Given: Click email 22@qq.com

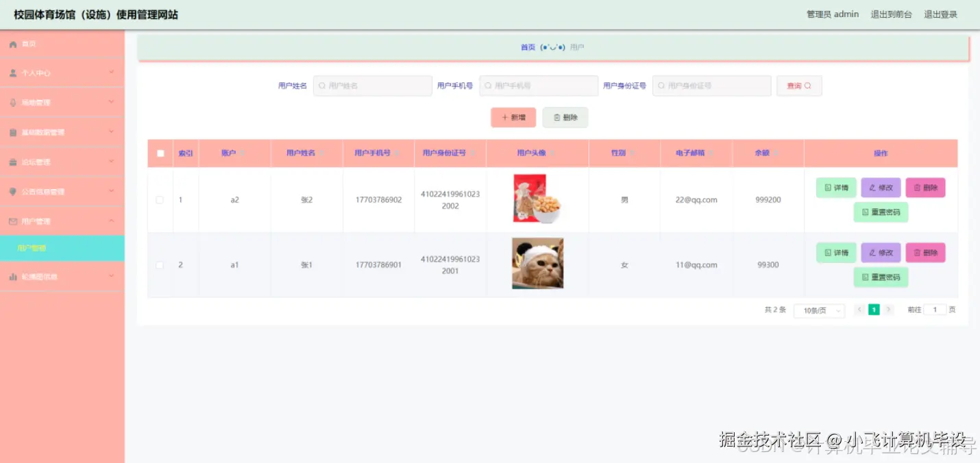Looking at the screenshot, I should pyautogui.click(x=696, y=200).
